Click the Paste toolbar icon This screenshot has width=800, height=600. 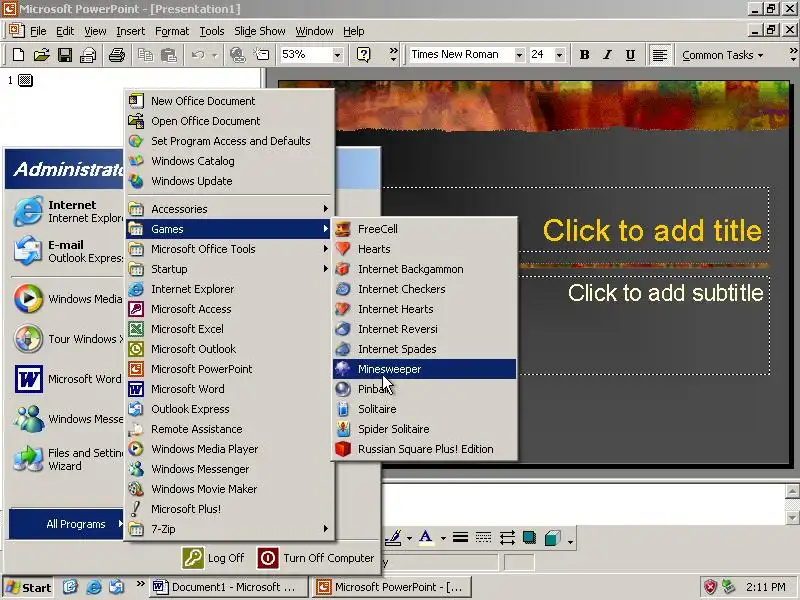click(169, 55)
